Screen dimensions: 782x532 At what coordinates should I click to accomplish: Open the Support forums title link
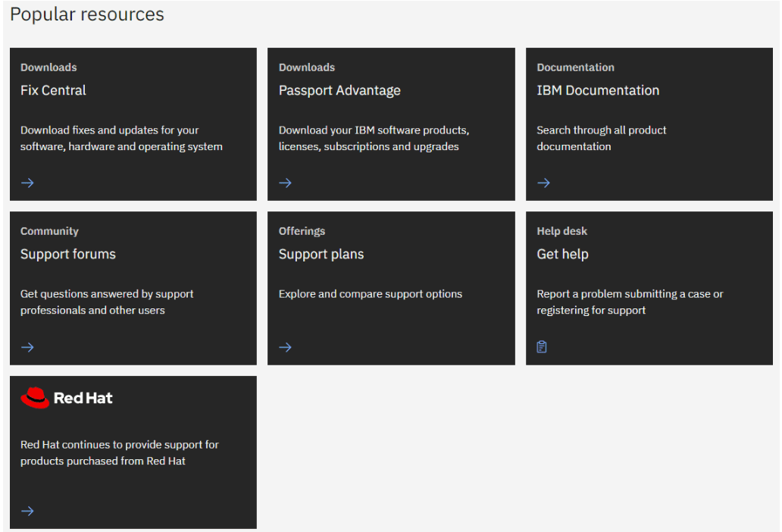68,255
